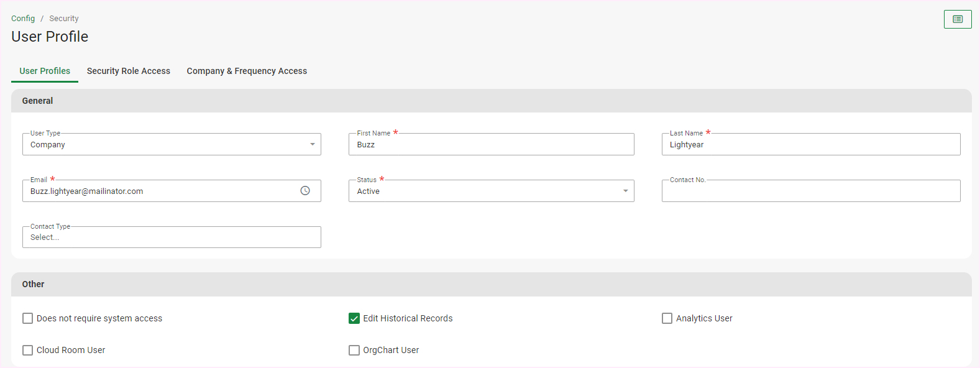The height and width of the screenshot is (368, 980).
Task: Open the Status dropdown
Action: [491, 191]
